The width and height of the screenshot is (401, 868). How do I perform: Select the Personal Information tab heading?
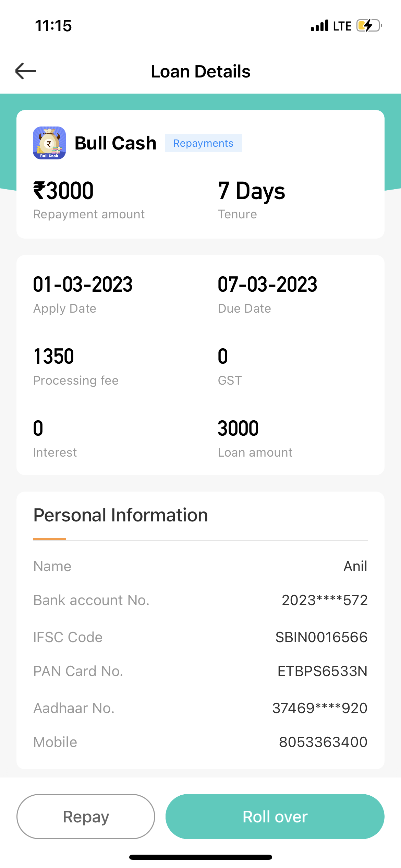[x=121, y=515]
